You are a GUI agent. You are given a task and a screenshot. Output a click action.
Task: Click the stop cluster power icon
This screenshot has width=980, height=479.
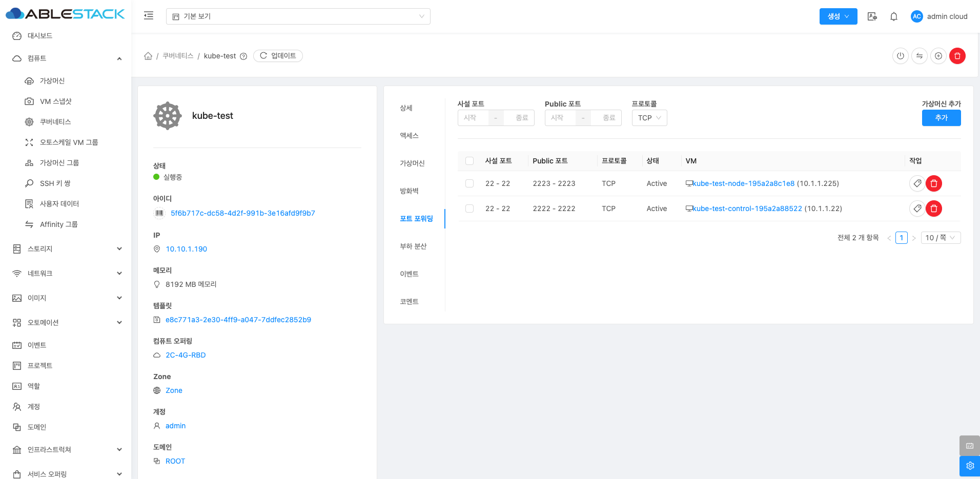point(900,56)
